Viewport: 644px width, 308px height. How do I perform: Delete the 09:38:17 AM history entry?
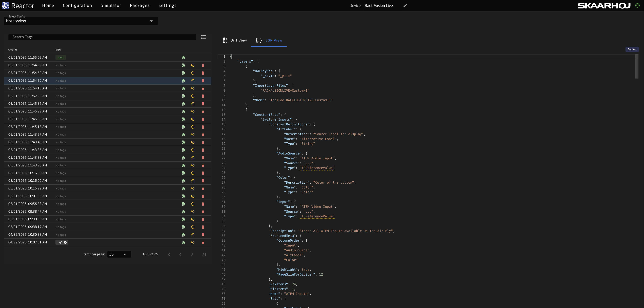click(x=203, y=227)
